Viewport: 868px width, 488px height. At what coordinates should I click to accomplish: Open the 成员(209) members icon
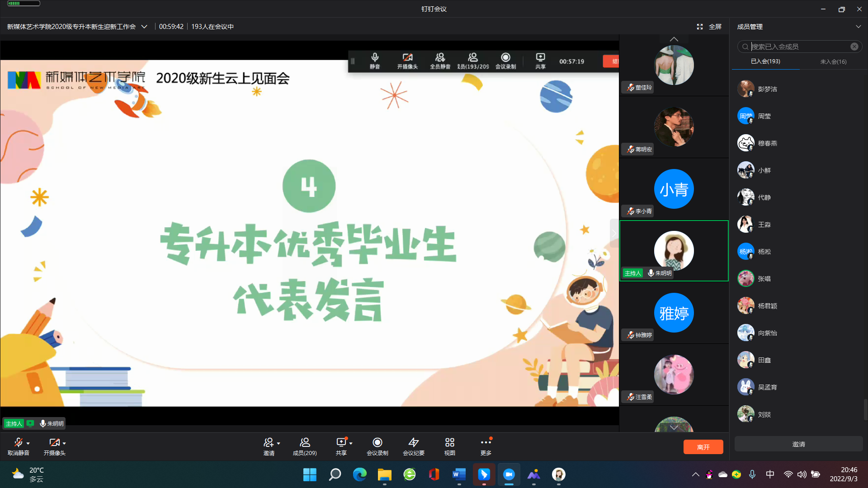(305, 442)
